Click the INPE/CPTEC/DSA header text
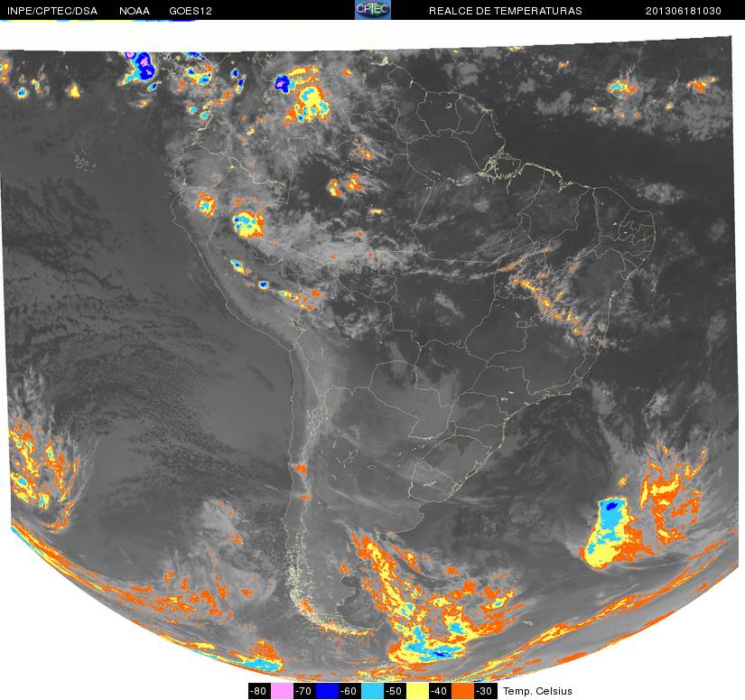 click(x=52, y=11)
